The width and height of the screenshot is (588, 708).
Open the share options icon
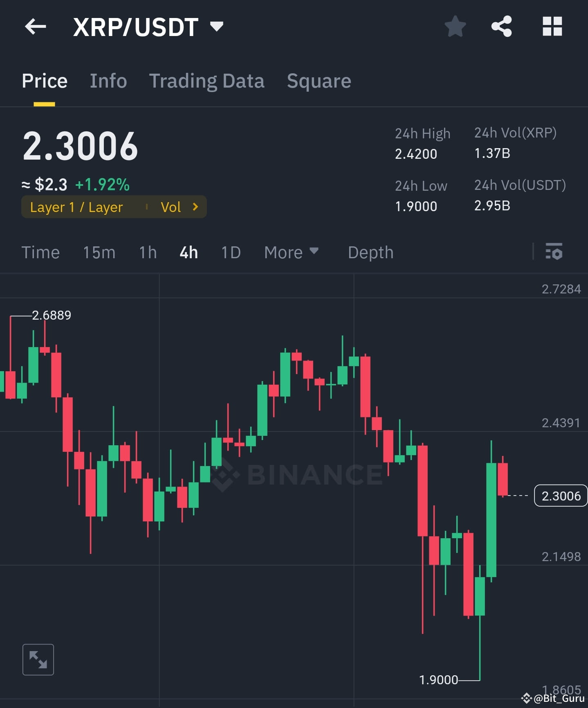click(502, 26)
